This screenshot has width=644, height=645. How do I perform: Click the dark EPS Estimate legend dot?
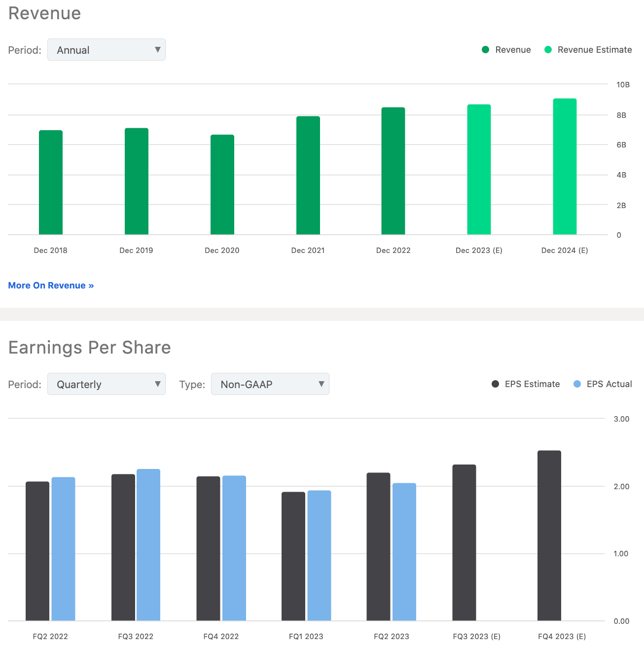pos(495,384)
